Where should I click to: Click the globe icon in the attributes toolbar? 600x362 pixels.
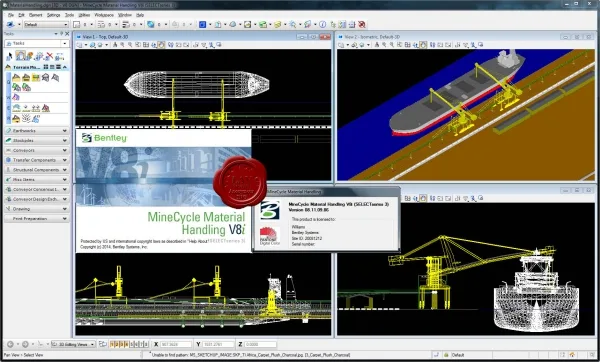click(150, 24)
